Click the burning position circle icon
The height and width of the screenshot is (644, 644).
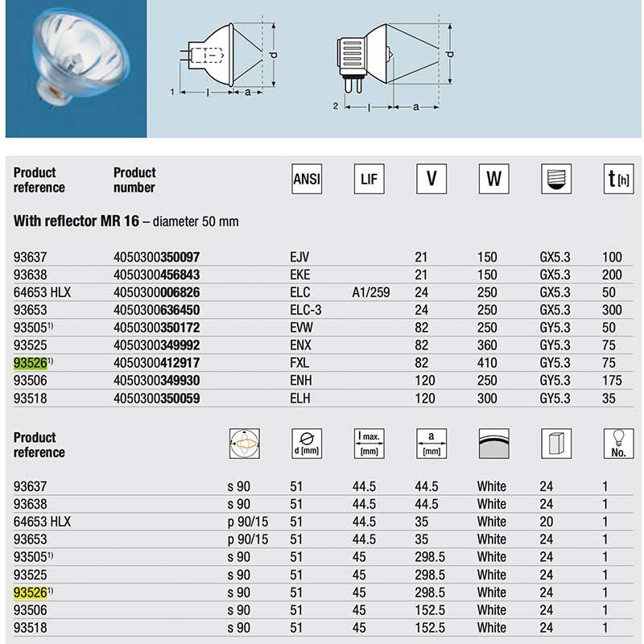click(244, 444)
